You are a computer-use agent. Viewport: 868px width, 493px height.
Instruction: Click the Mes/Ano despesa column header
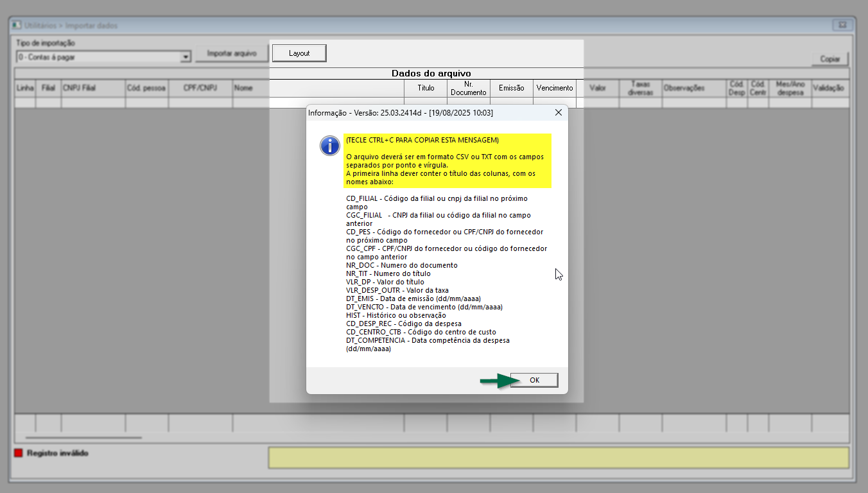point(790,88)
